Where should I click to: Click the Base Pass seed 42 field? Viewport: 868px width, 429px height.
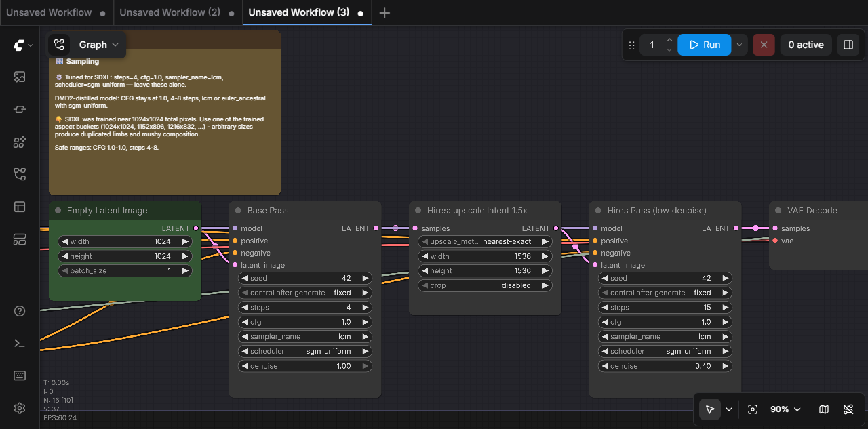[x=306, y=278]
